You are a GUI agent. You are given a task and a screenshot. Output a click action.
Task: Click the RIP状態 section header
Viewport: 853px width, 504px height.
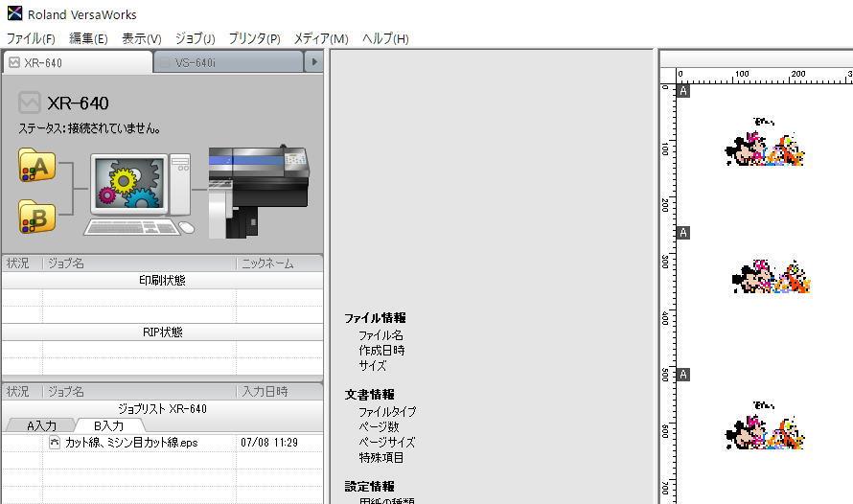point(162,332)
